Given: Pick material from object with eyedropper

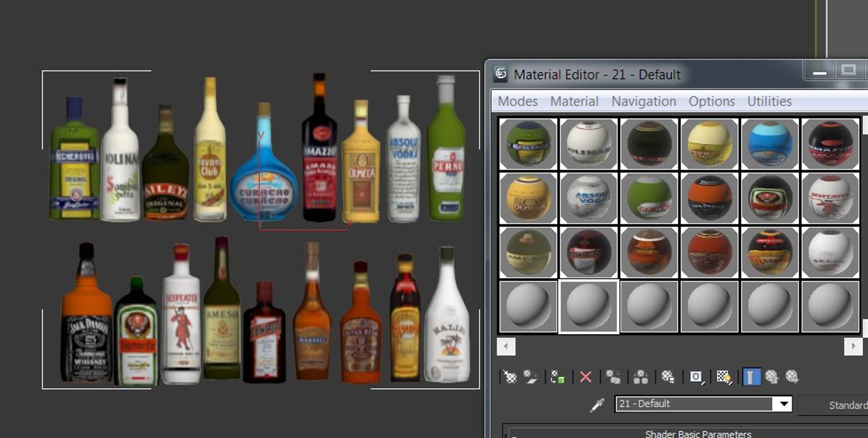Looking at the screenshot, I should 597,405.
